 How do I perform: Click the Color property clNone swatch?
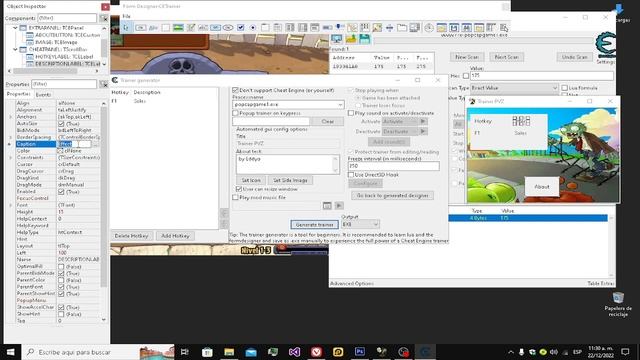pyautogui.click(x=60, y=151)
